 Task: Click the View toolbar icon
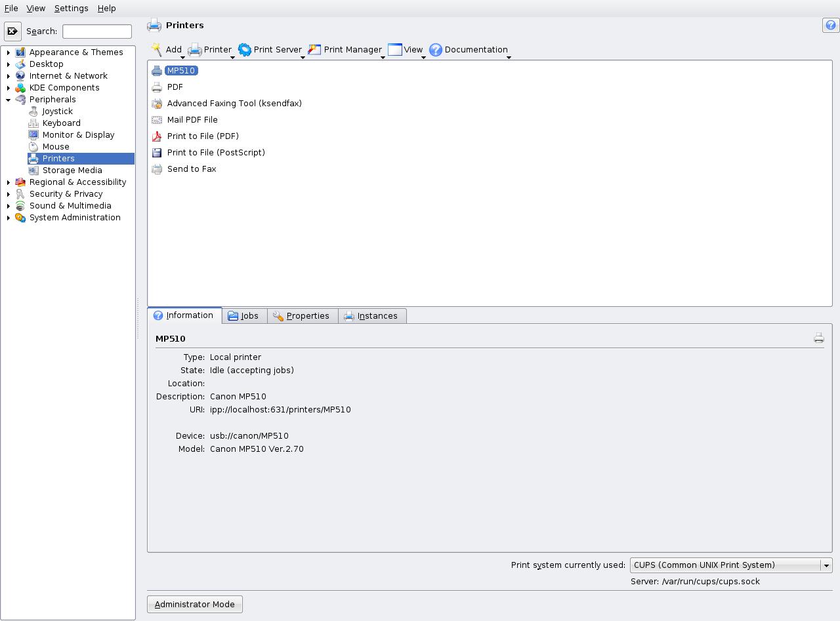click(395, 50)
